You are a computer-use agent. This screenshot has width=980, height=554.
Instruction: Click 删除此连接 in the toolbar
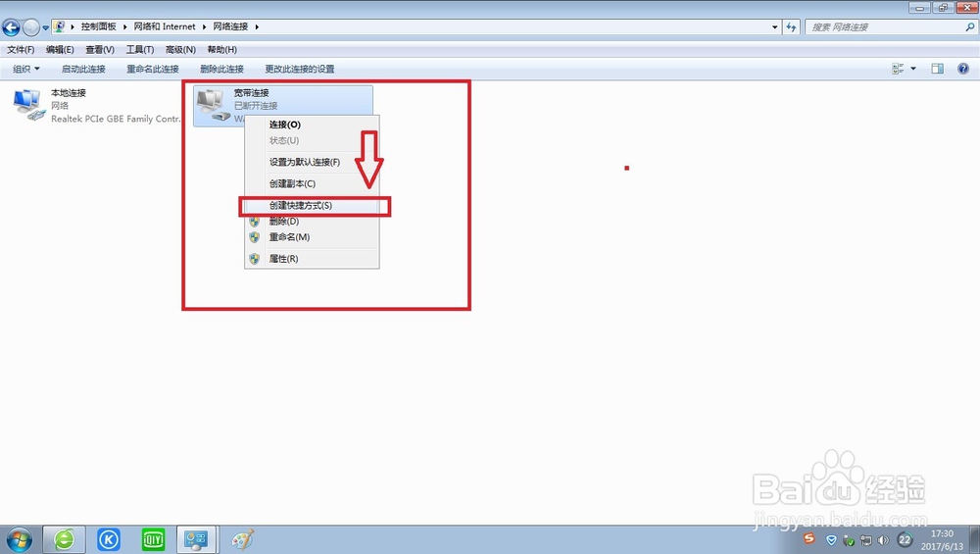(221, 69)
